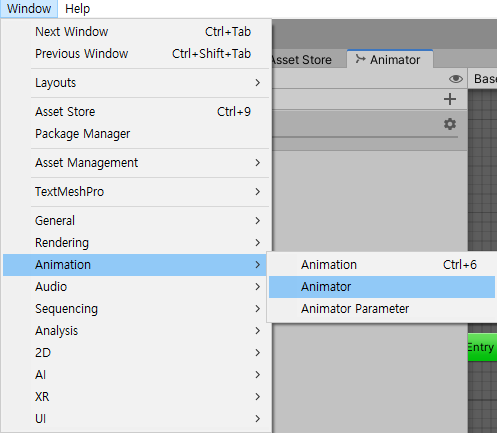Open the Animator window entry

pos(382,287)
